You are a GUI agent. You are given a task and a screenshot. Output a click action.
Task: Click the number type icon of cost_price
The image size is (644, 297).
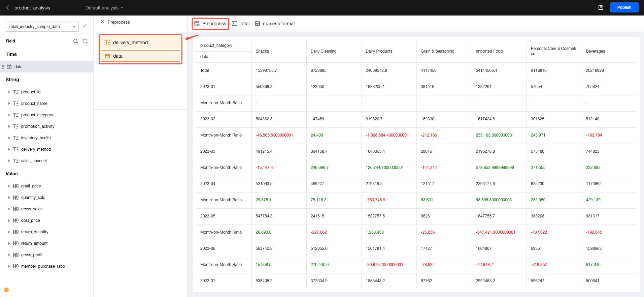16,220
